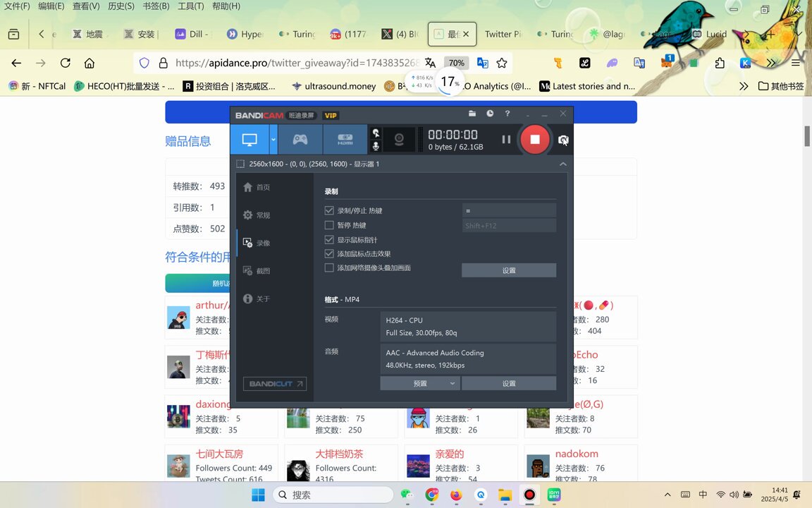Image resolution: width=812 pixels, height=508 pixels.
Task: Open Bandicam help question mark
Action: 508,114
